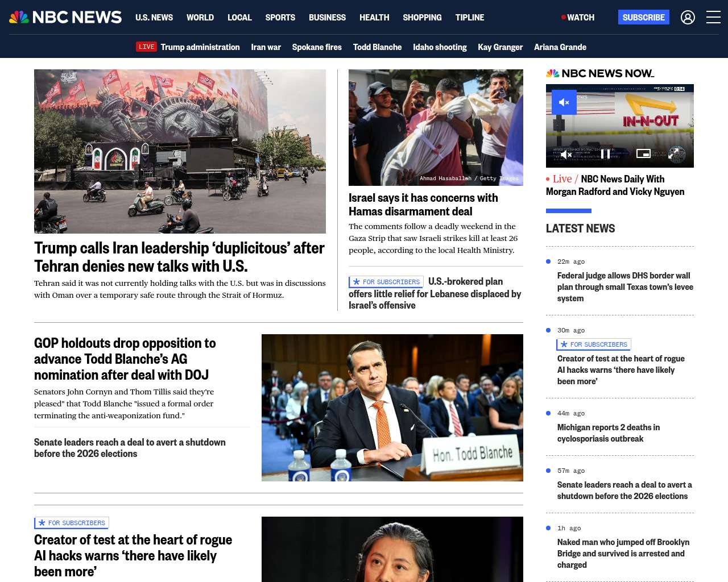Select the Business menu item

[327, 18]
